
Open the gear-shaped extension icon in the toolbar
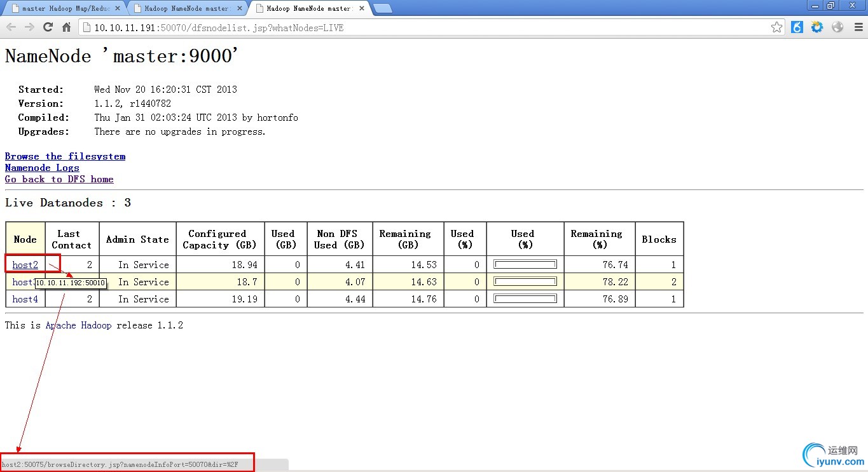click(817, 27)
